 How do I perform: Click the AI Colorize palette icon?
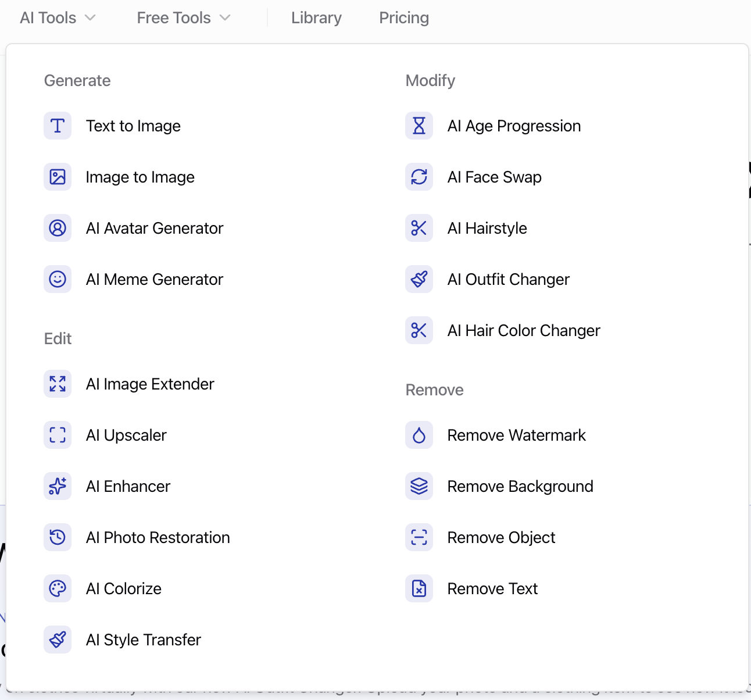click(58, 588)
